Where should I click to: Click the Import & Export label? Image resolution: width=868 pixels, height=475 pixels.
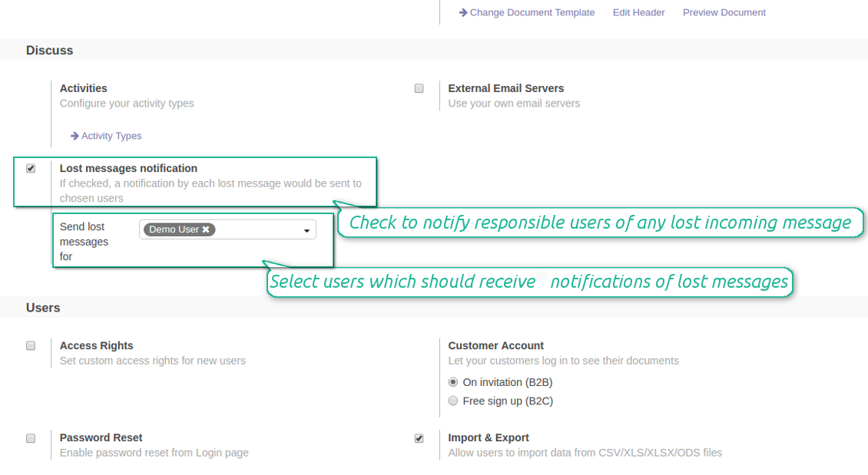point(489,438)
